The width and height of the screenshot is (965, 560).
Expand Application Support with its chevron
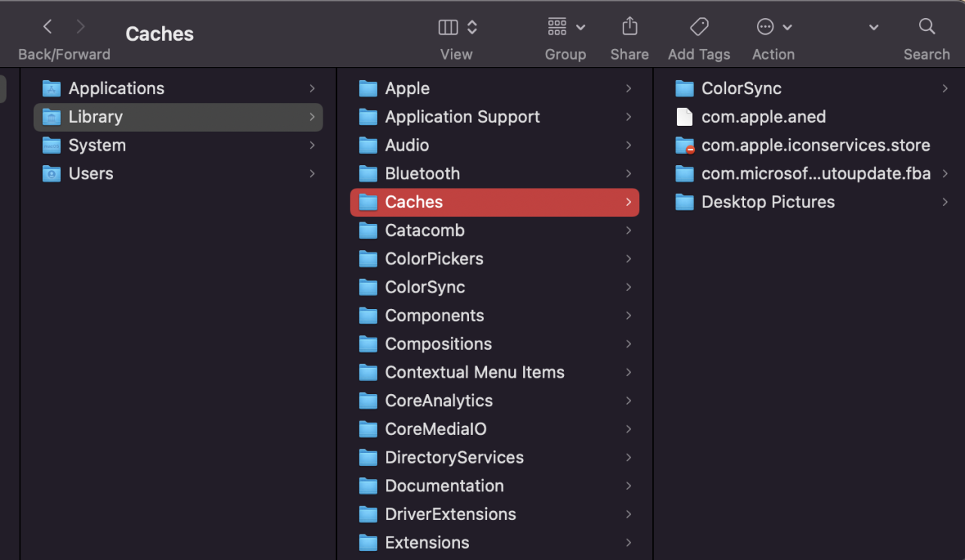tap(629, 117)
